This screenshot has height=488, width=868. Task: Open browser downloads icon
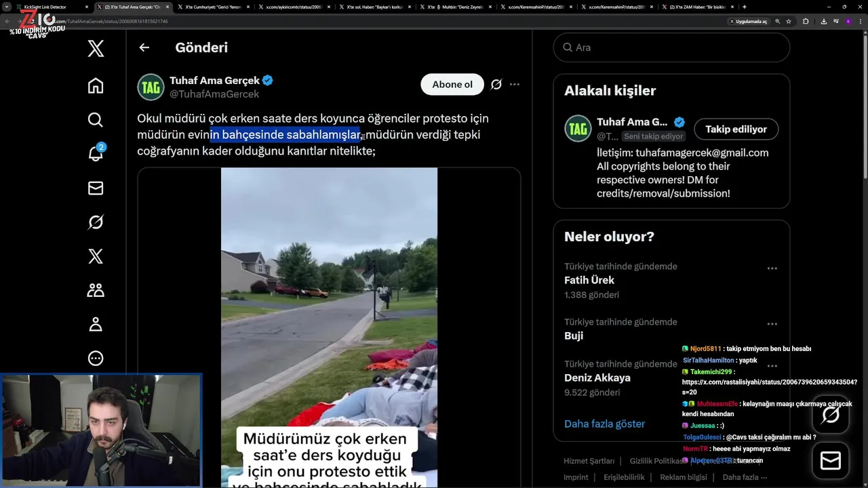pyautogui.click(x=823, y=21)
